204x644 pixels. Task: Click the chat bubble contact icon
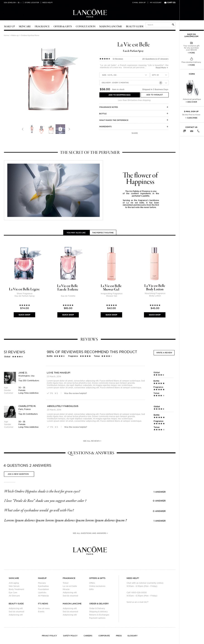[185, 131]
